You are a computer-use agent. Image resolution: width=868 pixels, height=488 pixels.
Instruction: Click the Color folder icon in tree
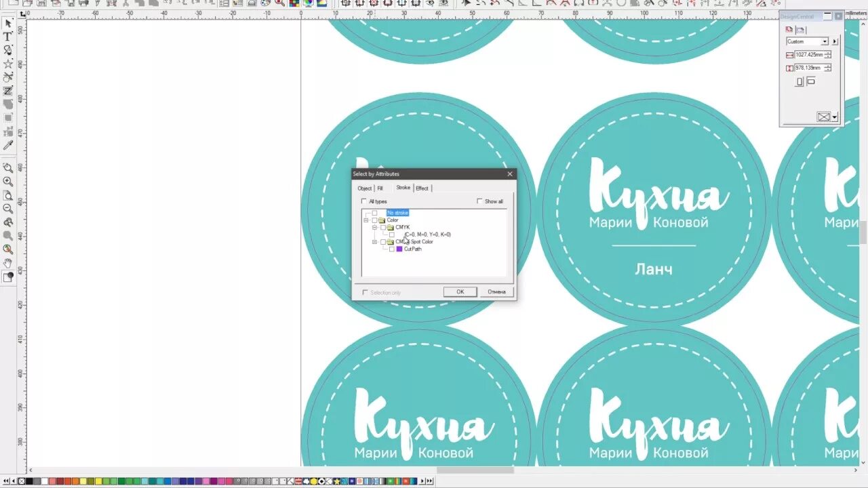382,220
